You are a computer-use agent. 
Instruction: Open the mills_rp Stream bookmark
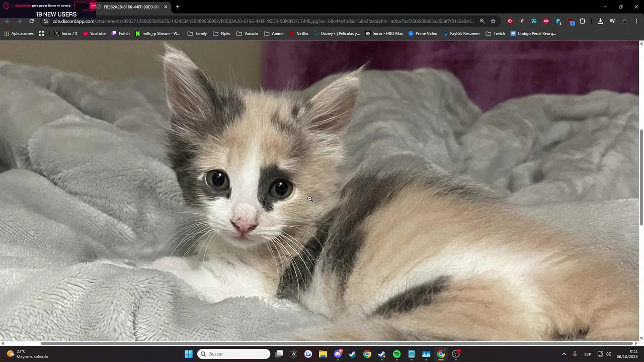point(157,34)
